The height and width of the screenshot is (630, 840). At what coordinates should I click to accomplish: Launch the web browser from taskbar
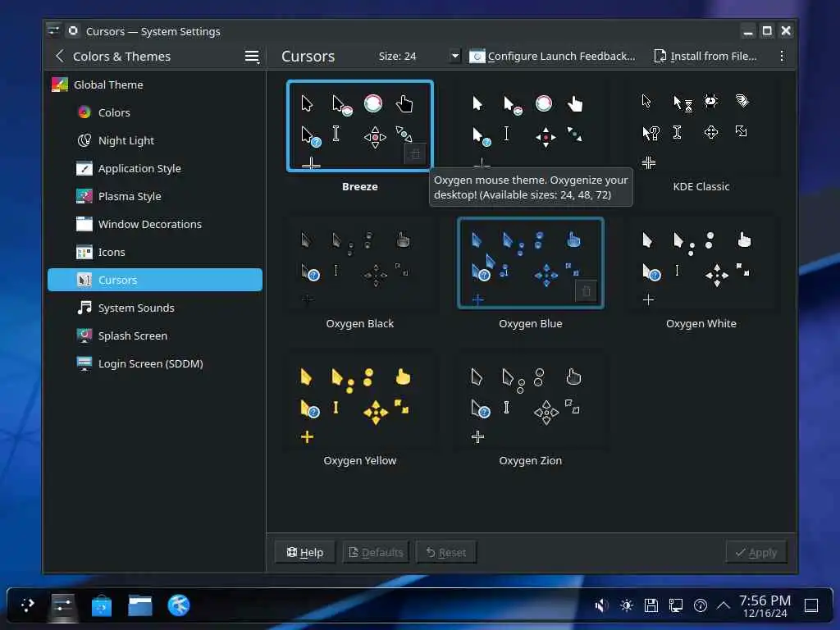tap(178, 605)
